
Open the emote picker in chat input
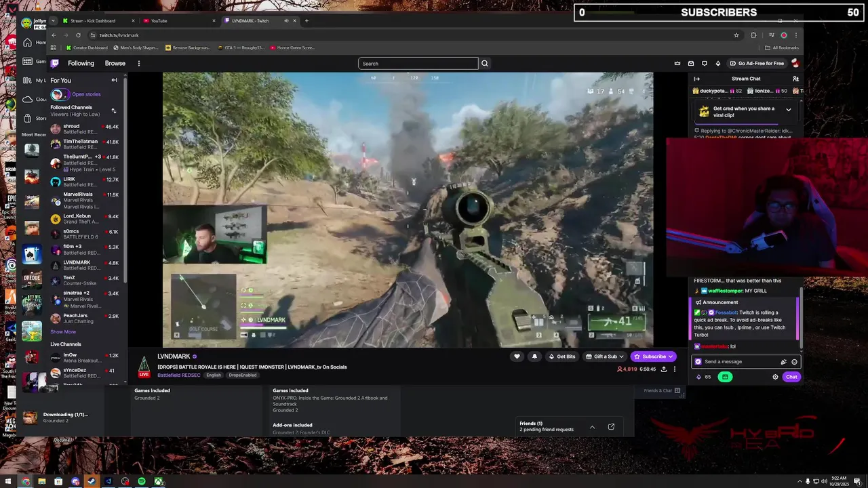pos(794,362)
